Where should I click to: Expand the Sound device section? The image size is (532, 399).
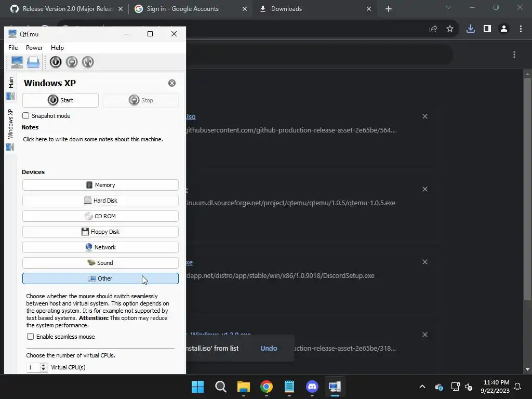100,263
